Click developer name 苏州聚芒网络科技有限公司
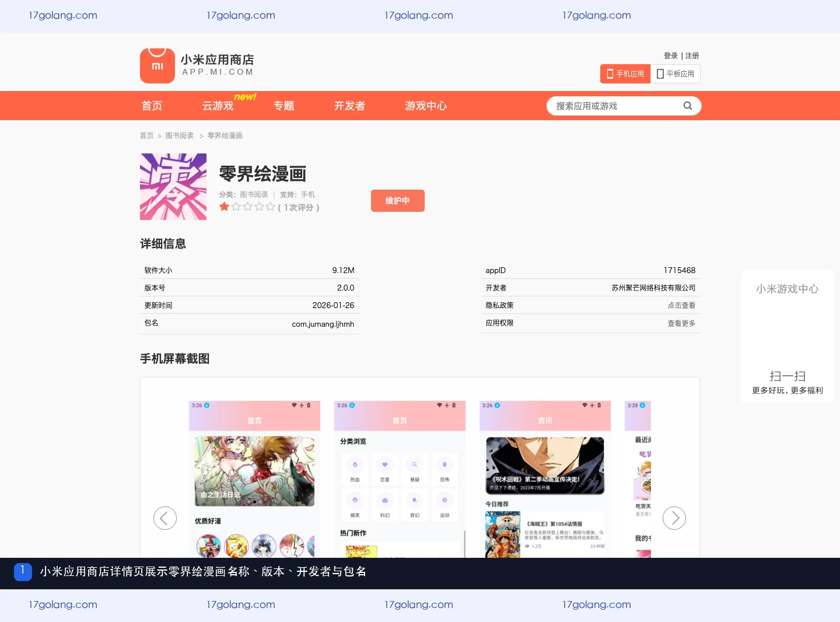This screenshot has height=622, width=840. click(x=654, y=288)
